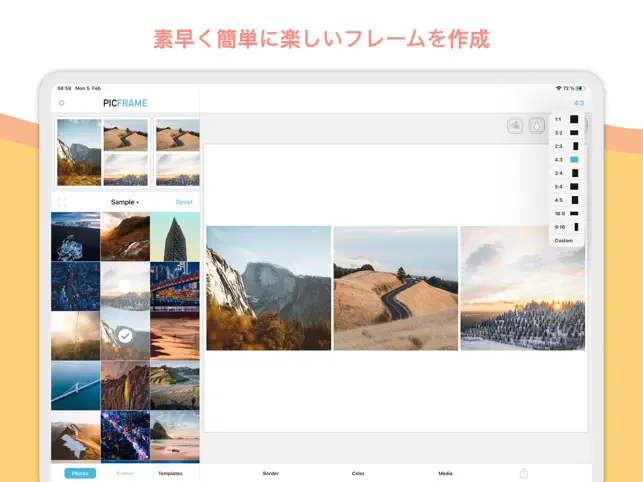
Task: Check the Wi-Fi status icon
Action: [558, 88]
